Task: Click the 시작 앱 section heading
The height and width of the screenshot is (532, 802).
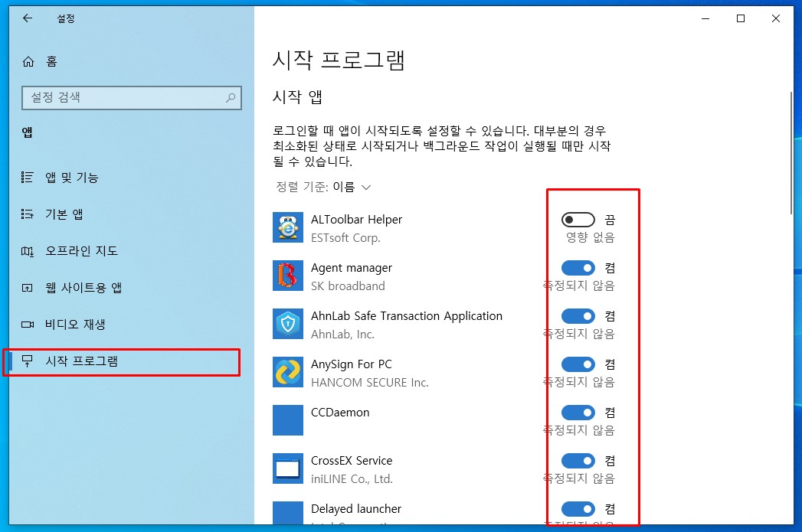Action: pyautogui.click(x=297, y=96)
